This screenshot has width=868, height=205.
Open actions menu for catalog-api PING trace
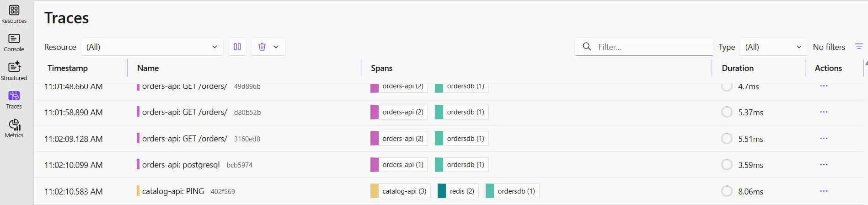[824, 191]
